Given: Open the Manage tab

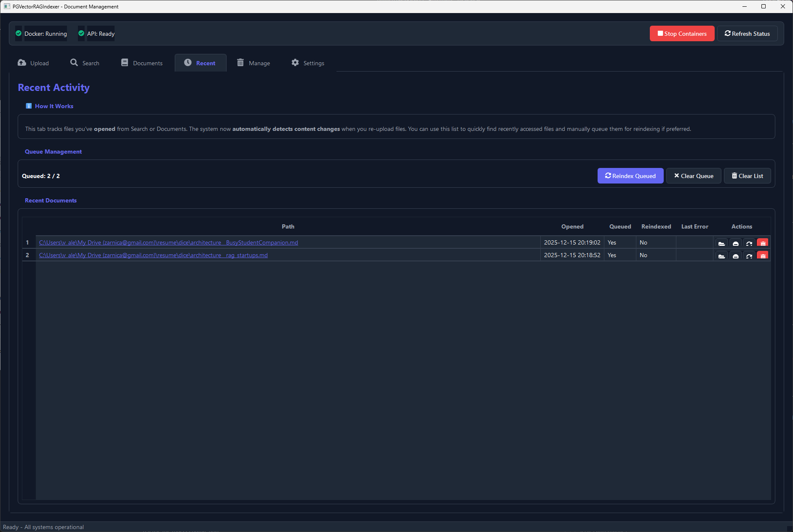Looking at the screenshot, I should click(253, 63).
